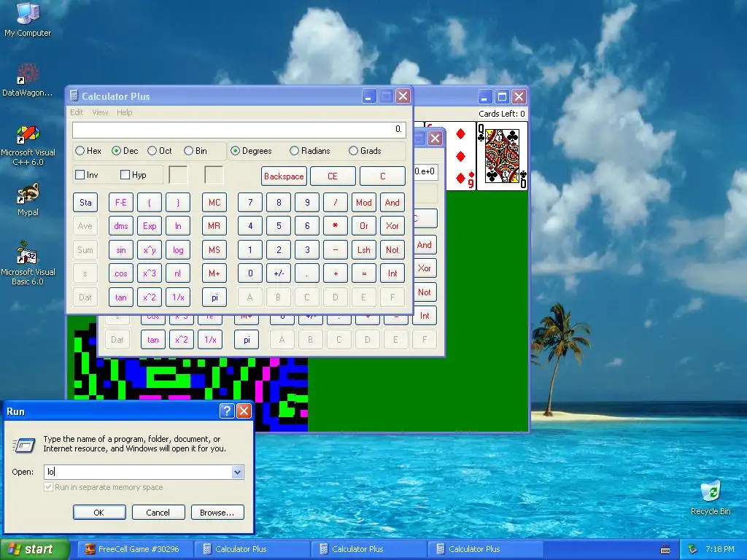The height and width of the screenshot is (560, 747).
Task: Open the DataWagon desktop shortcut
Action: coord(28,79)
